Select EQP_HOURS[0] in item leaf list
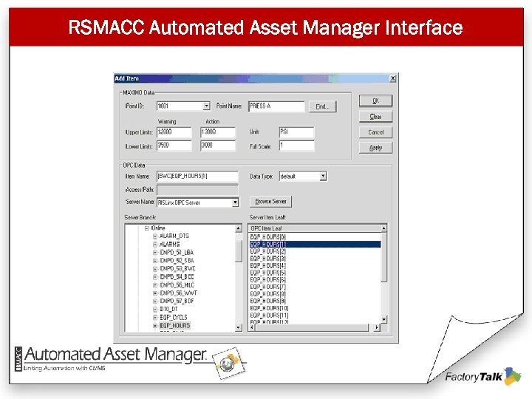The image size is (532, 399). click(268, 237)
